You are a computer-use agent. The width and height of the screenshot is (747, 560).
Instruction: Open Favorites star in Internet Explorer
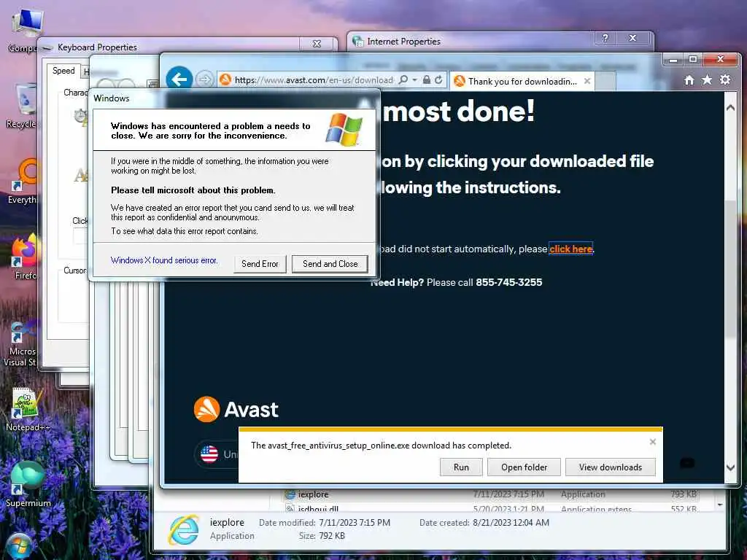tap(707, 80)
